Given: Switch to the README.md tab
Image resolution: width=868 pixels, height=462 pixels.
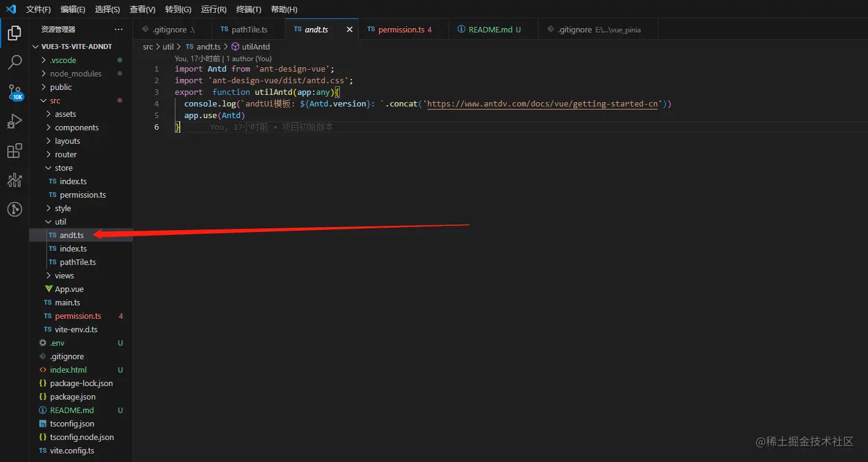Looking at the screenshot, I should pyautogui.click(x=494, y=29).
